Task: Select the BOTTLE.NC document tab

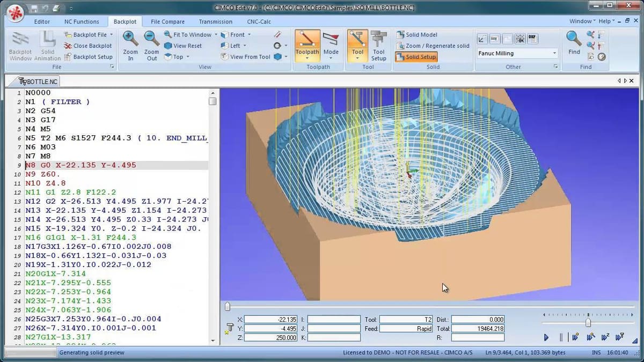Action: (x=38, y=81)
